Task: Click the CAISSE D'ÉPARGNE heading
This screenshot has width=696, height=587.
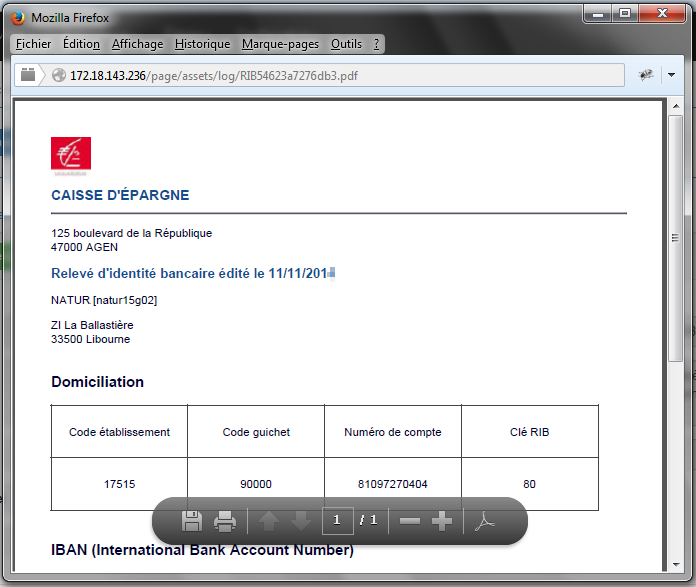Action: (x=120, y=195)
